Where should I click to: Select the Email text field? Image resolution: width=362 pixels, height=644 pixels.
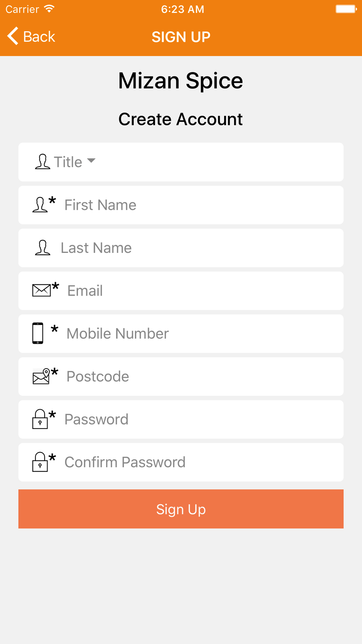coord(181,291)
